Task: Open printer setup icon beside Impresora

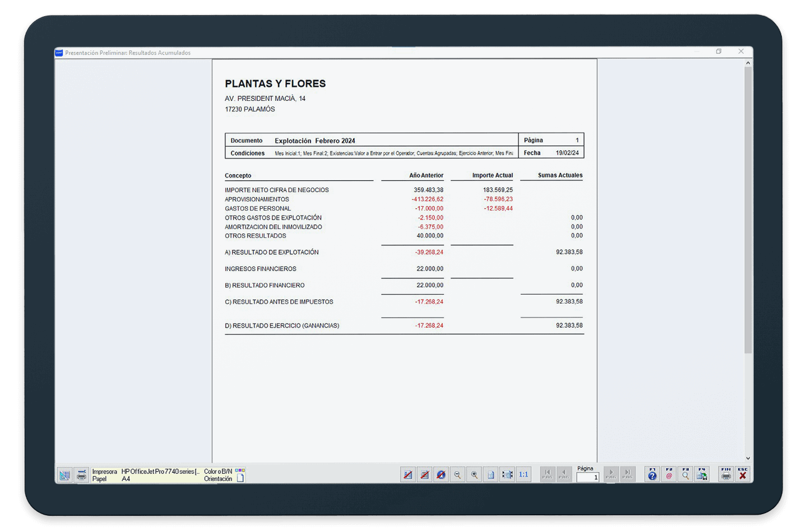Action: point(82,475)
